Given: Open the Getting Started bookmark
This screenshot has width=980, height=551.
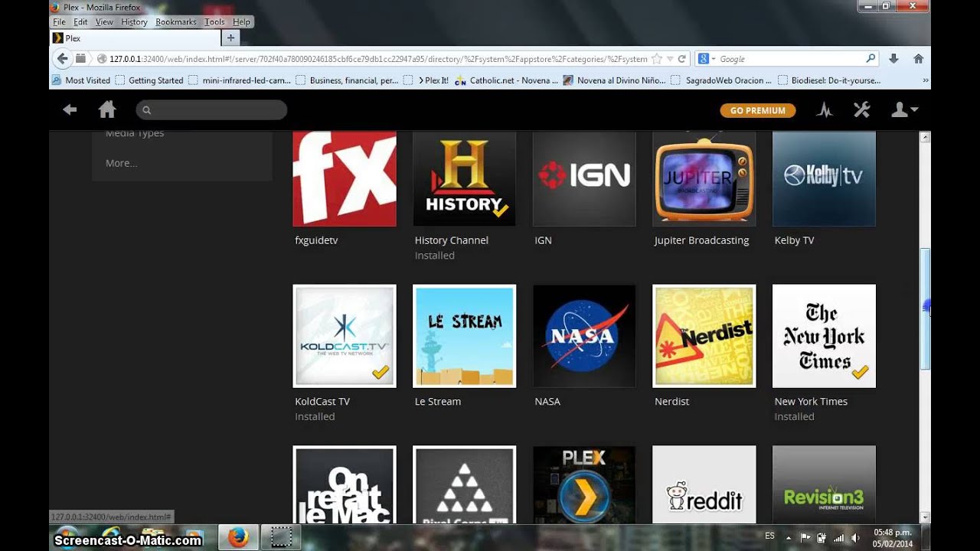Looking at the screenshot, I should tap(149, 80).
